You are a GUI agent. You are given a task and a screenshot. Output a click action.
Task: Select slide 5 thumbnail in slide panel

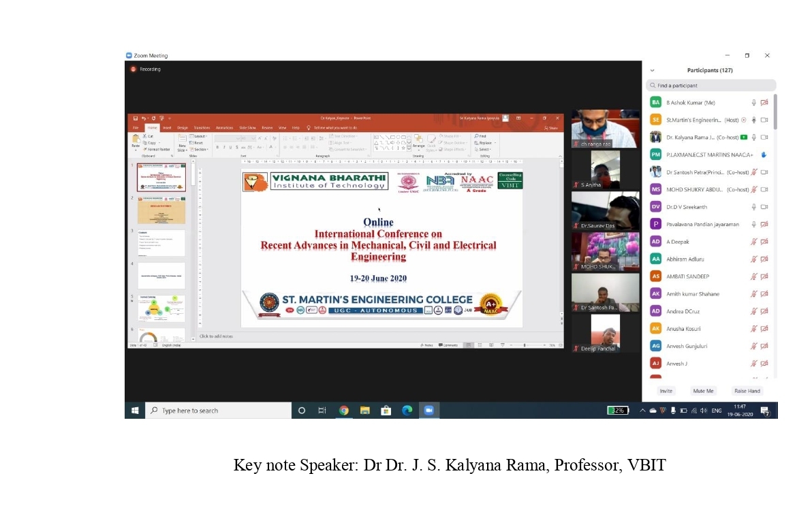tap(161, 308)
